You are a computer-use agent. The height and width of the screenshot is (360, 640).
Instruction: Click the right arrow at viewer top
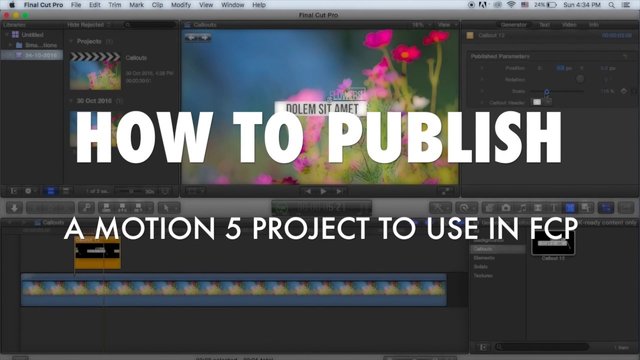(x=204, y=37)
